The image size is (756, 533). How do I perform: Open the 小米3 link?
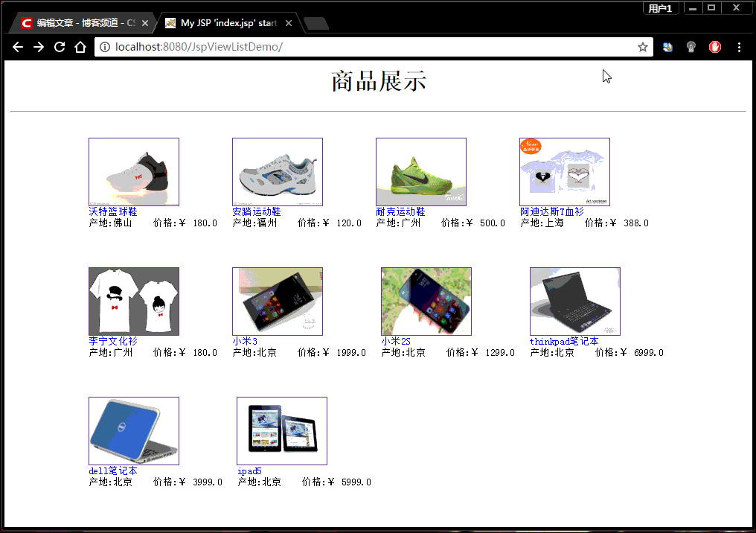point(245,341)
